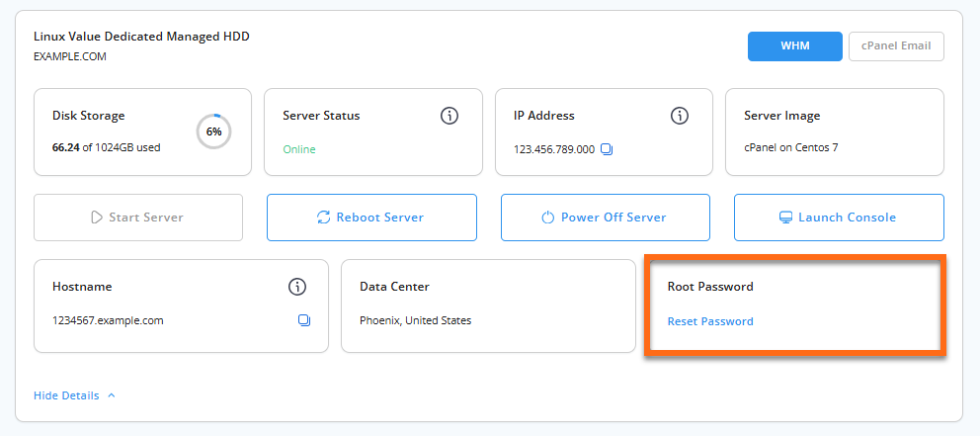Click the Start Server button

[138, 218]
